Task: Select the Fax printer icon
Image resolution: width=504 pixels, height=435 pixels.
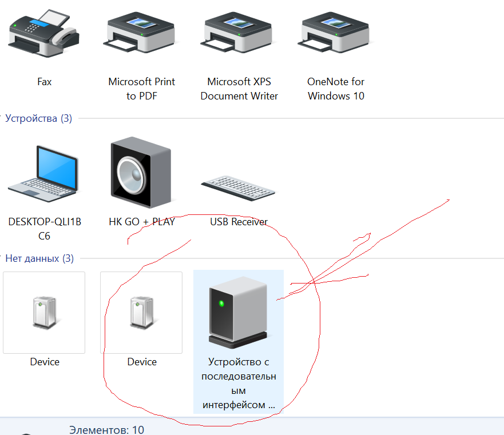Action: point(44,34)
